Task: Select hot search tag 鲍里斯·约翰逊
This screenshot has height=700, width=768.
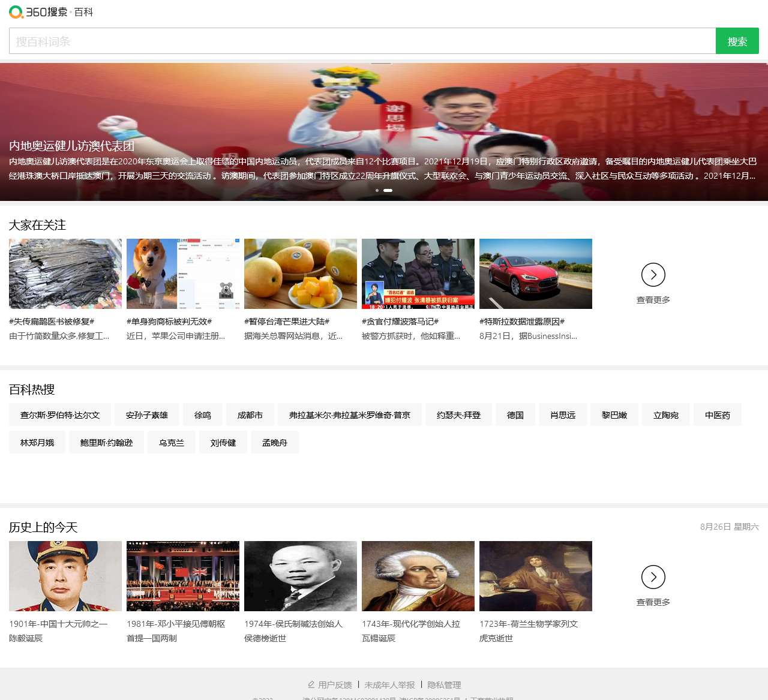Action: tap(106, 443)
